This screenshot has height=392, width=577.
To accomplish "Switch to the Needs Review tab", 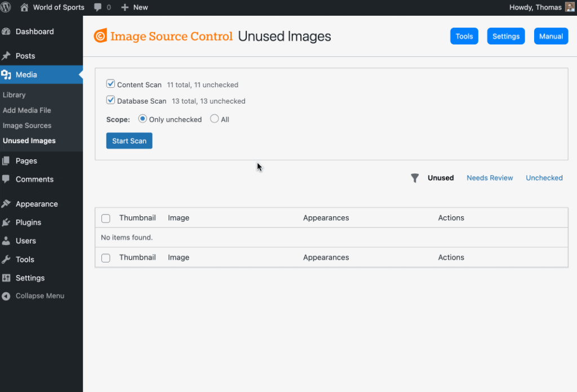I will pyautogui.click(x=490, y=177).
